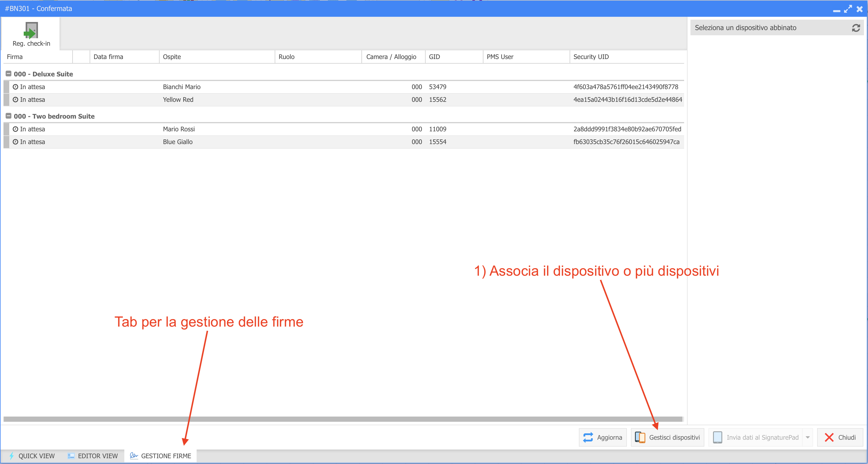
Task: Click Security UID starting with 2a8ddd99
Action: tap(627, 129)
